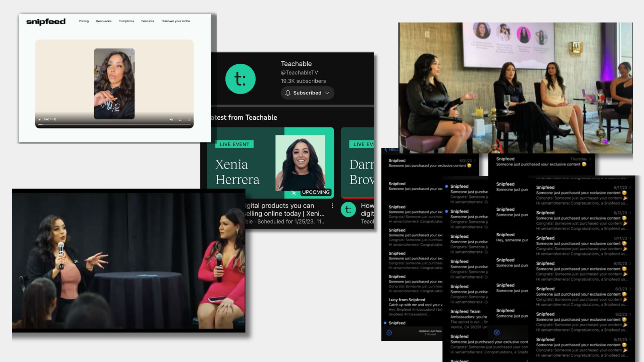The width and height of the screenshot is (644, 362).
Task: Click small Teachable avatar beside 'How' video
Action: click(x=348, y=210)
